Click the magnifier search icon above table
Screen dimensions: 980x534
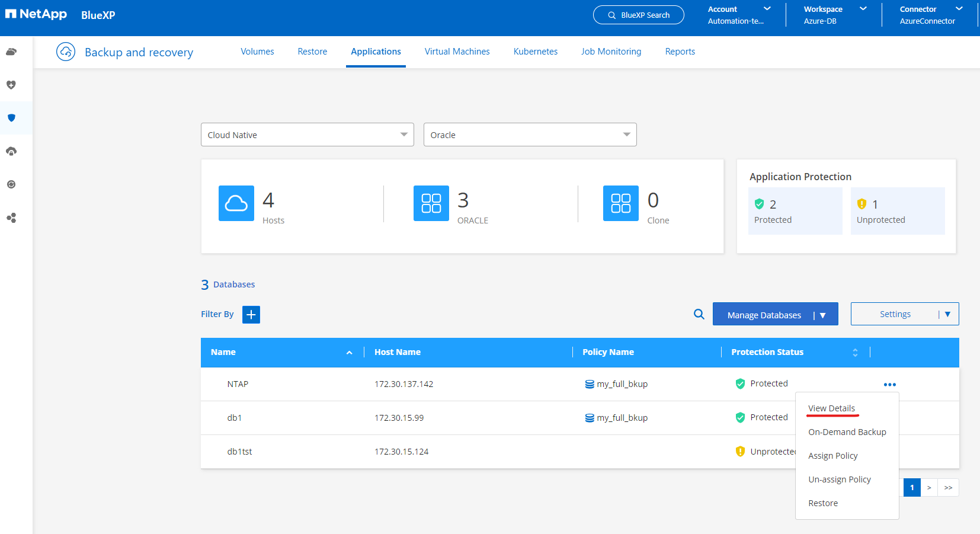(x=699, y=314)
